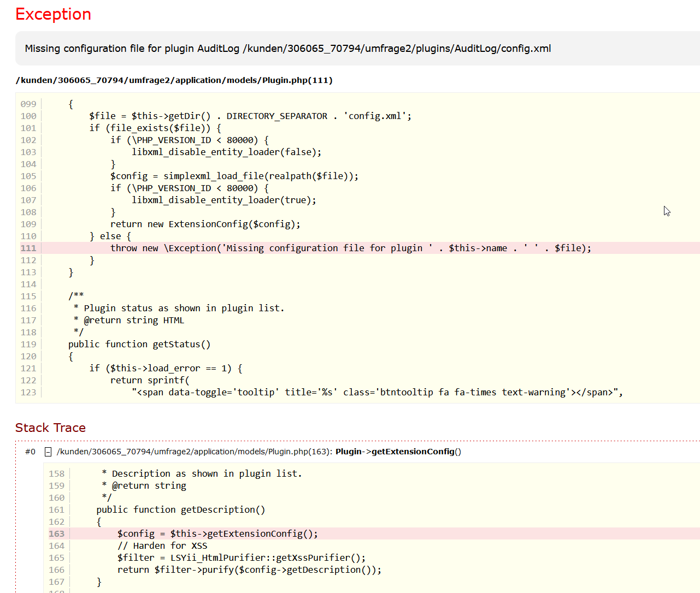Click the LSYii_HtmlPurifier::getXssPurifier() line
The height and width of the screenshot is (593, 700).
(241, 558)
